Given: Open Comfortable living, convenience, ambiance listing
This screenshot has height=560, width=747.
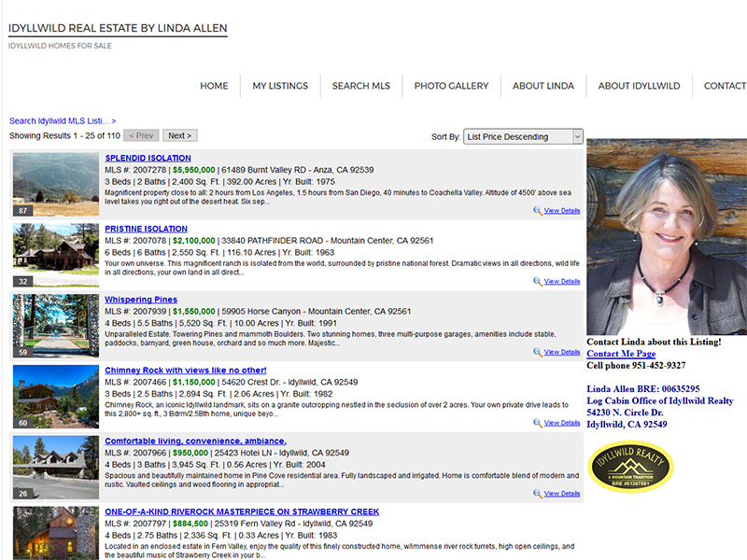Looking at the screenshot, I should [x=195, y=441].
